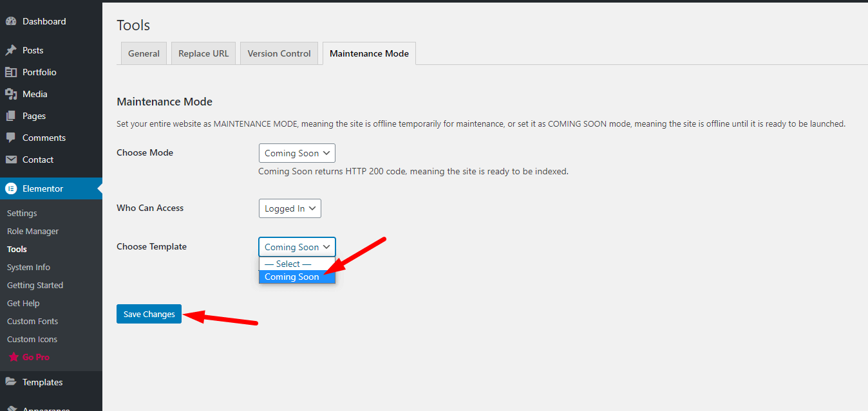The image size is (868, 411).
Task: Open the Who Can Access dropdown
Action: pos(289,208)
